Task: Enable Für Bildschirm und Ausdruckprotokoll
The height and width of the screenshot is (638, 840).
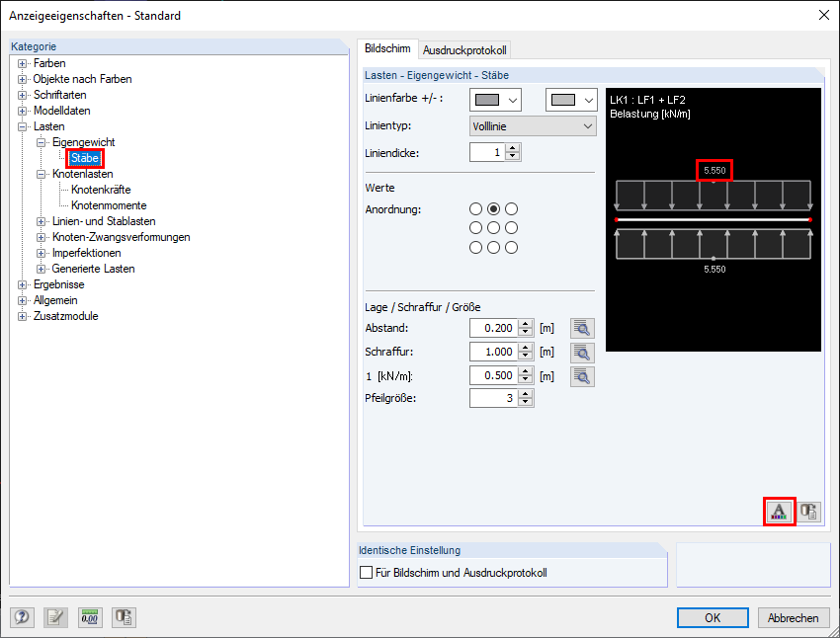Action: 366,572
